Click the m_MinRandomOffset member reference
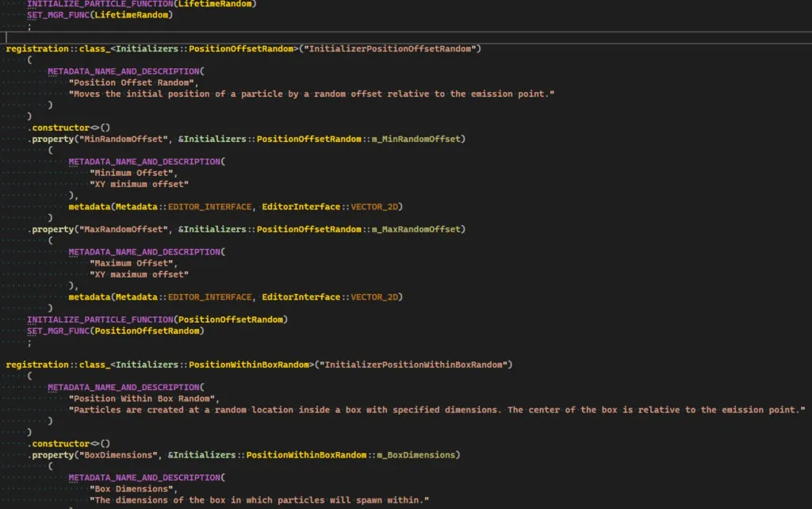The width and height of the screenshot is (812, 509). coord(416,140)
